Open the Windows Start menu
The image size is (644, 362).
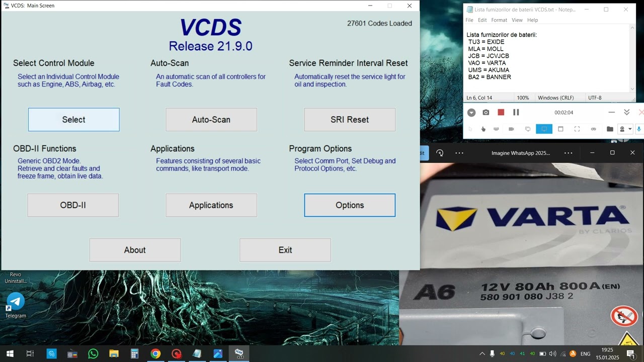click(x=10, y=354)
